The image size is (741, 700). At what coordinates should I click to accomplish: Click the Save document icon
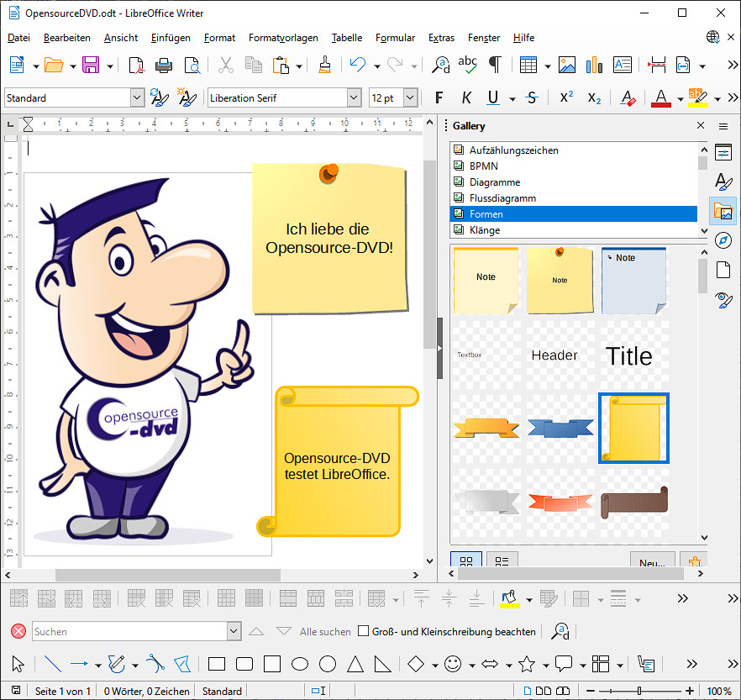pyautogui.click(x=90, y=66)
